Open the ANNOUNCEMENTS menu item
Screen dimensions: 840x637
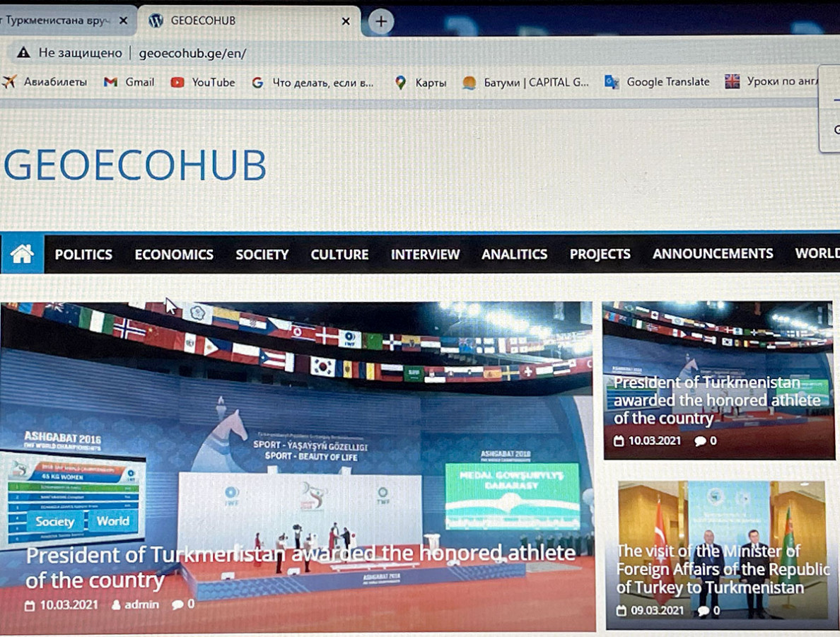(x=713, y=253)
